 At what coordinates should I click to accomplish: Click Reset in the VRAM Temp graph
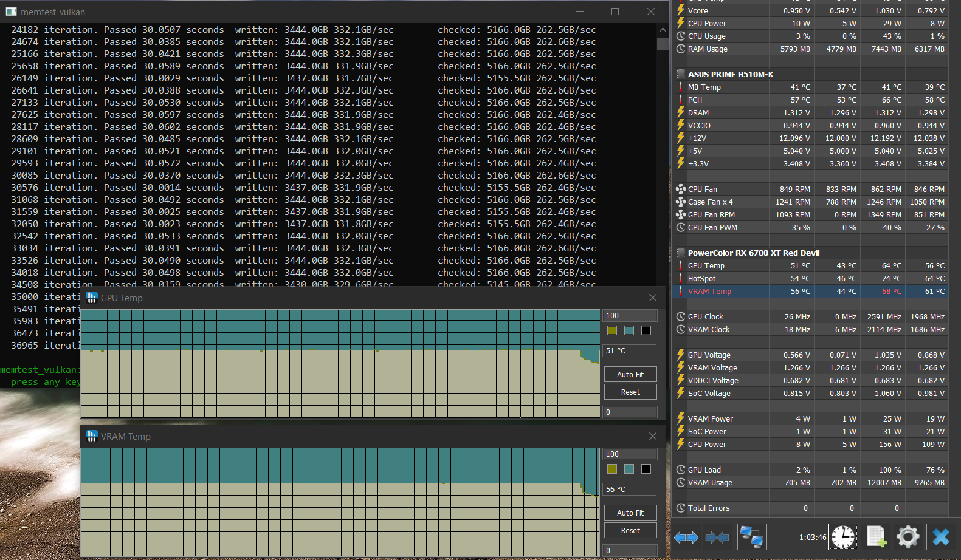(x=630, y=531)
